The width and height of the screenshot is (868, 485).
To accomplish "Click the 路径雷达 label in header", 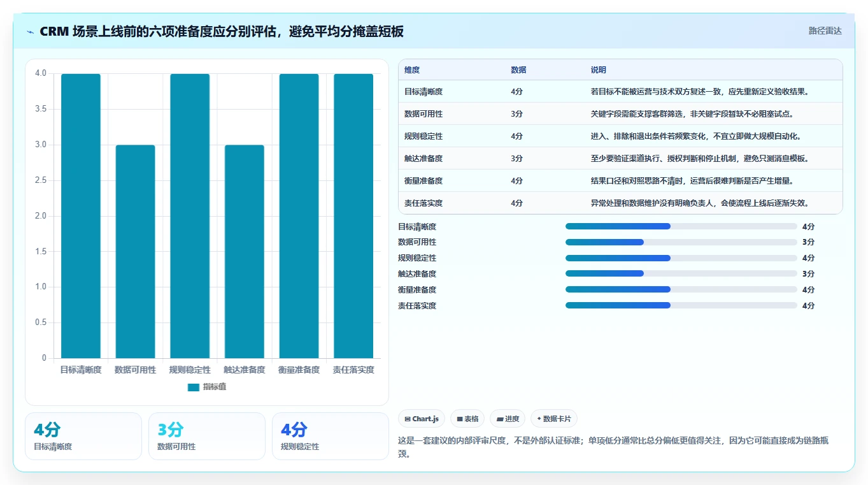I will tap(825, 31).
